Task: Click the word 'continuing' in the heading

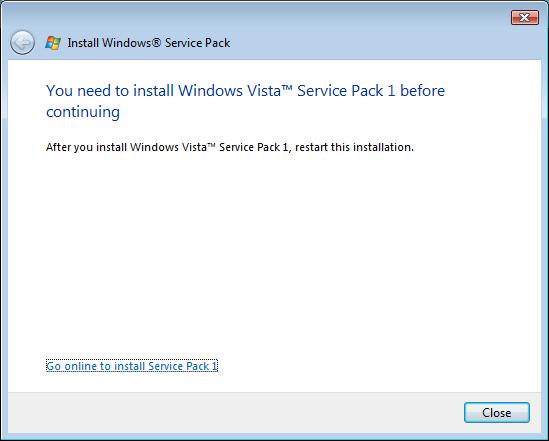Action: click(83, 112)
